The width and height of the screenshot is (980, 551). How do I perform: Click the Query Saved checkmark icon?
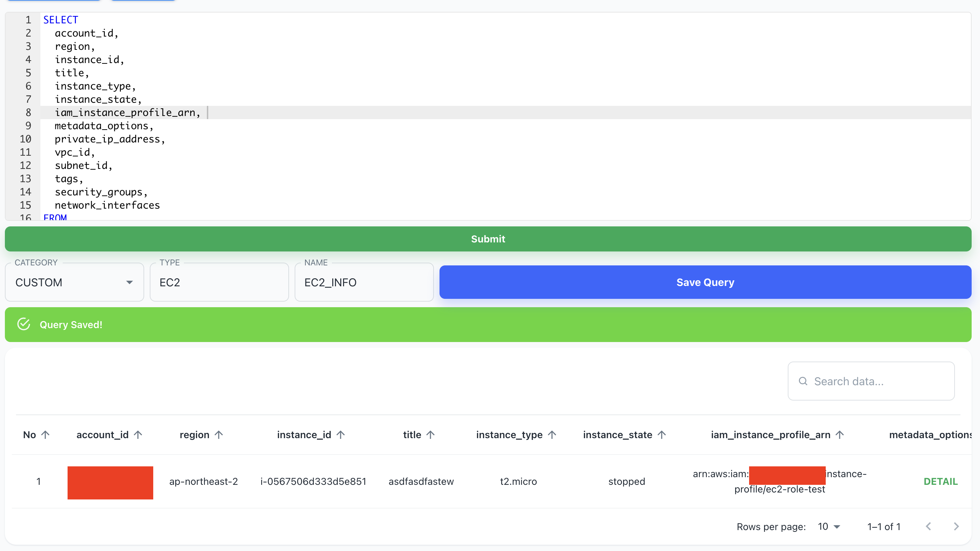click(24, 324)
